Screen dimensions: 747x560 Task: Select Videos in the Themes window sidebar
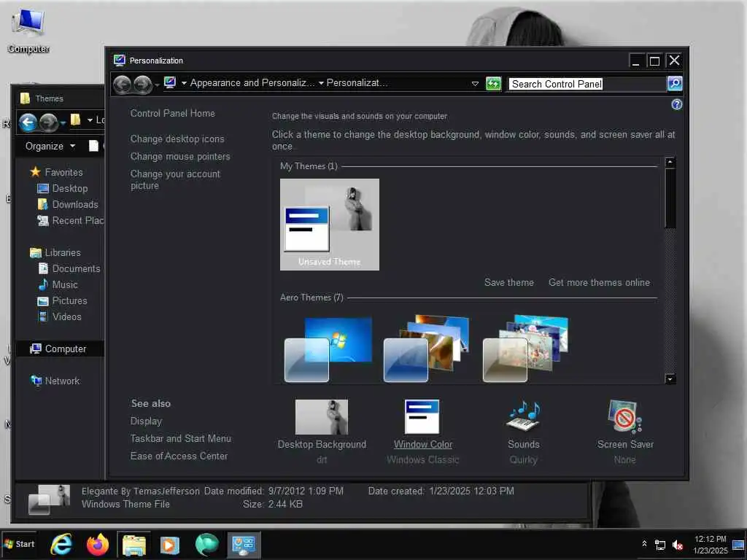point(59,316)
